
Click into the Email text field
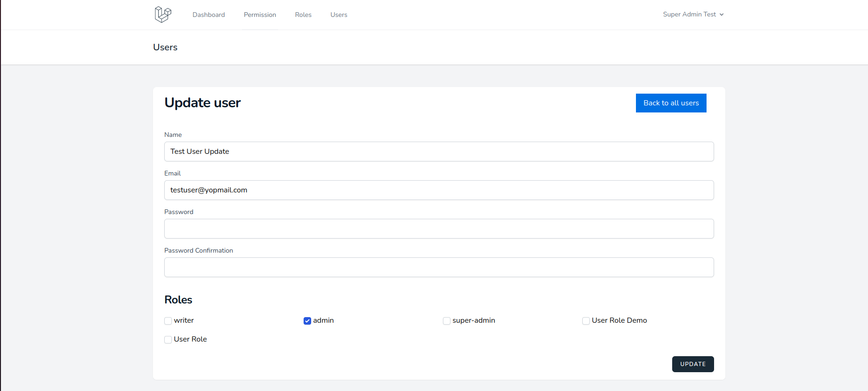(x=439, y=190)
